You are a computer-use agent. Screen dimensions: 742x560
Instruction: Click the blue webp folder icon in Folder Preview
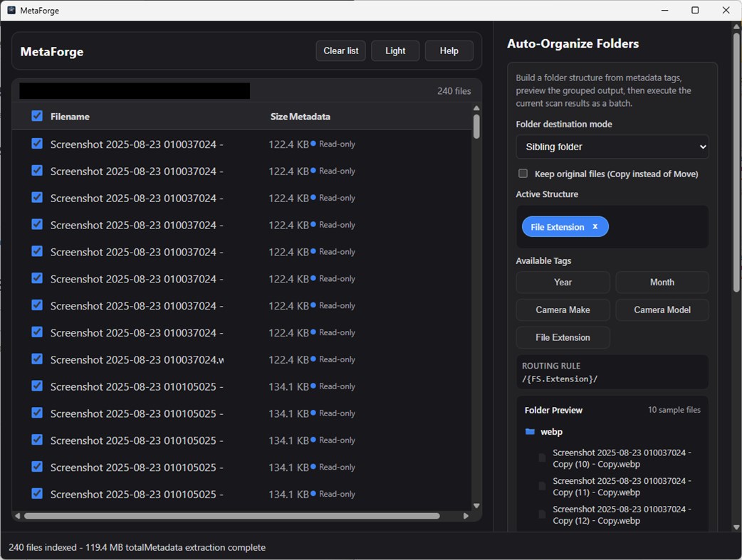(x=530, y=431)
